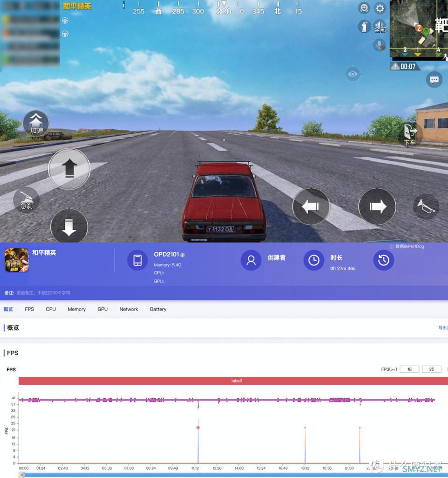Tap the 下车 exit vehicle button
448x478 pixels.
(410, 134)
